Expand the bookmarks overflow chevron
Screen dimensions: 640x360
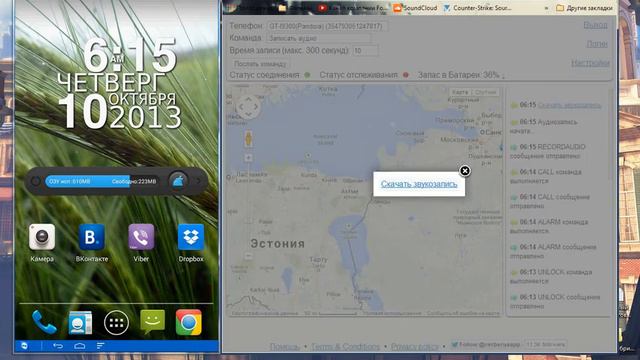[547, 8]
